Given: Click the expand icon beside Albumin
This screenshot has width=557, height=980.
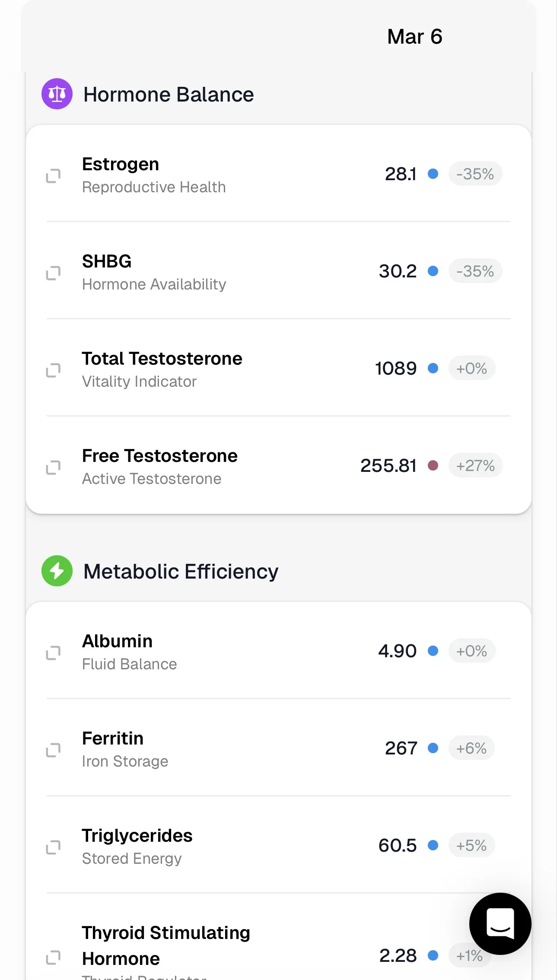Looking at the screenshot, I should pyautogui.click(x=53, y=652).
